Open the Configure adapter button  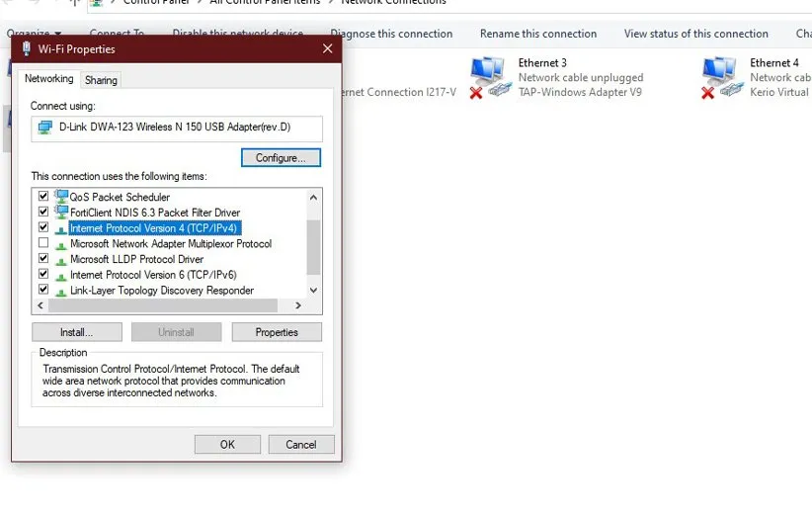point(281,158)
